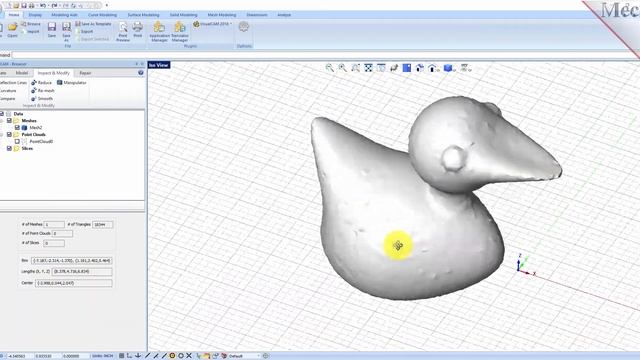Open the Translation Manager

180,31
